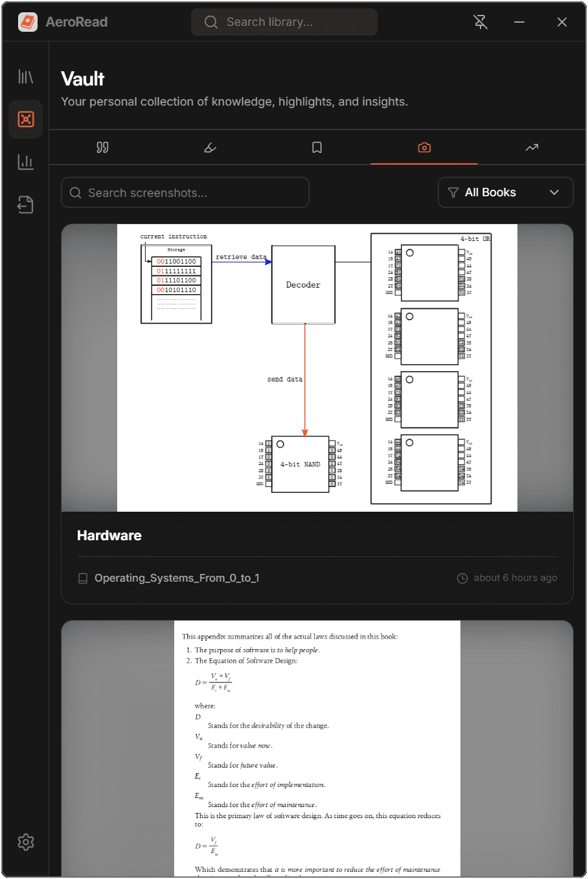Click the chevron on All Books
Screen dimensions: 588x879
coord(554,192)
